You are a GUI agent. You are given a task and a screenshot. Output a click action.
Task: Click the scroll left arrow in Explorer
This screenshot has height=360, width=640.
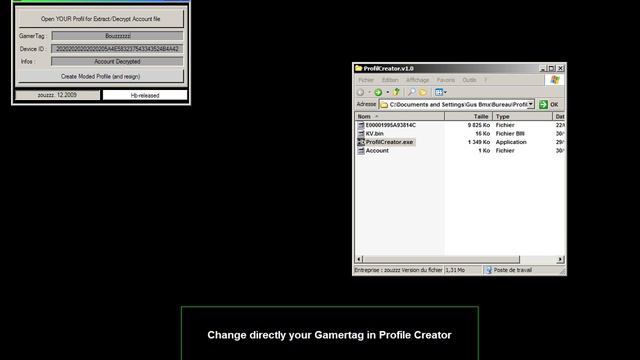[359, 259]
